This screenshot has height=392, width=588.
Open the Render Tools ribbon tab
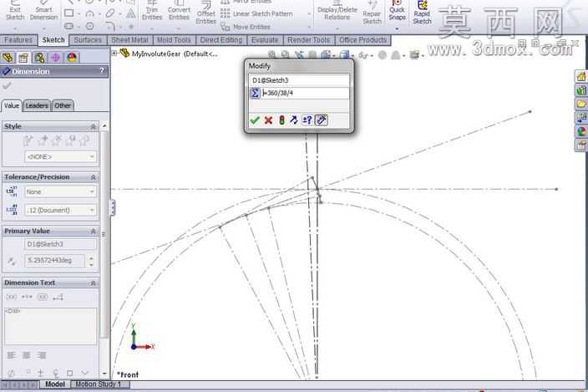[309, 40]
